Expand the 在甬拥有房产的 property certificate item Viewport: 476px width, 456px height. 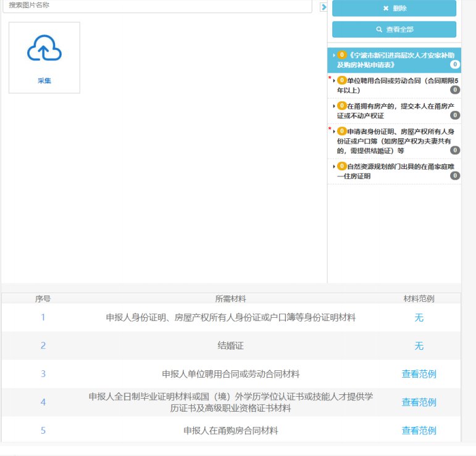334,106
